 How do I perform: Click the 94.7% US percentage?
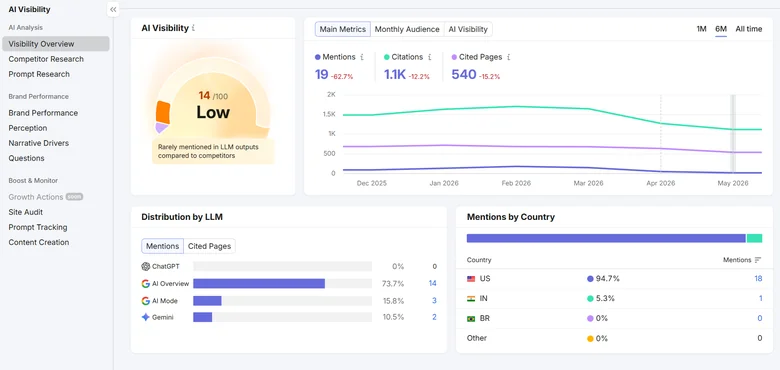607,278
